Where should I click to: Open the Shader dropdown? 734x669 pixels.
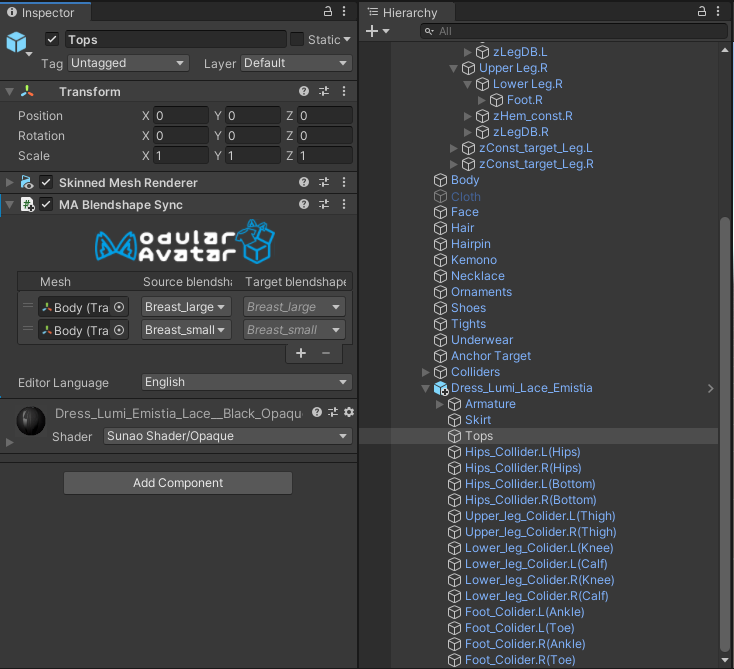[x=228, y=436]
